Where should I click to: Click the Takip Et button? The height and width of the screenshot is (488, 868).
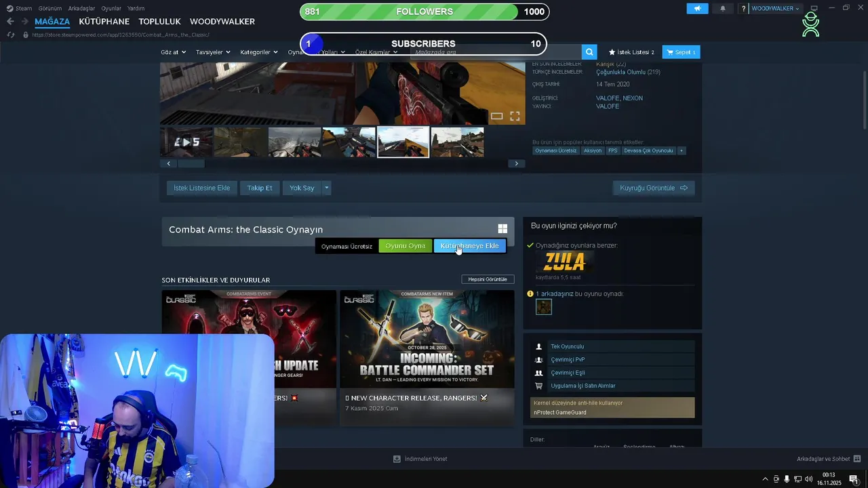[x=260, y=188]
